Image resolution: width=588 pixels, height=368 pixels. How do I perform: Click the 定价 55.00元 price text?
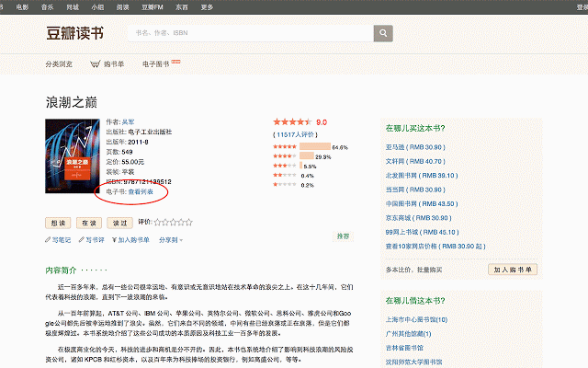pos(125,162)
